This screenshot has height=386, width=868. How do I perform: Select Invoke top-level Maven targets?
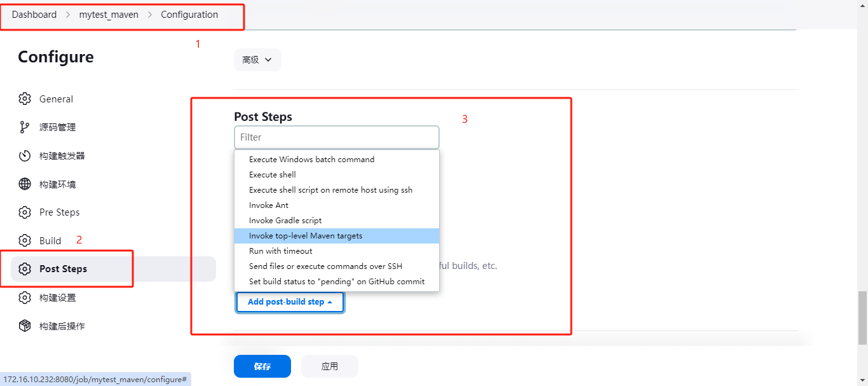[306, 236]
